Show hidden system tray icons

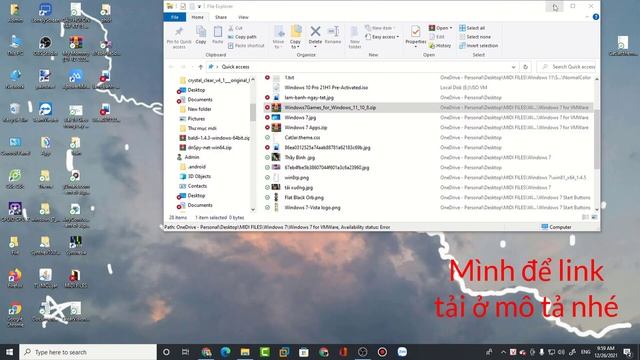coord(503,352)
